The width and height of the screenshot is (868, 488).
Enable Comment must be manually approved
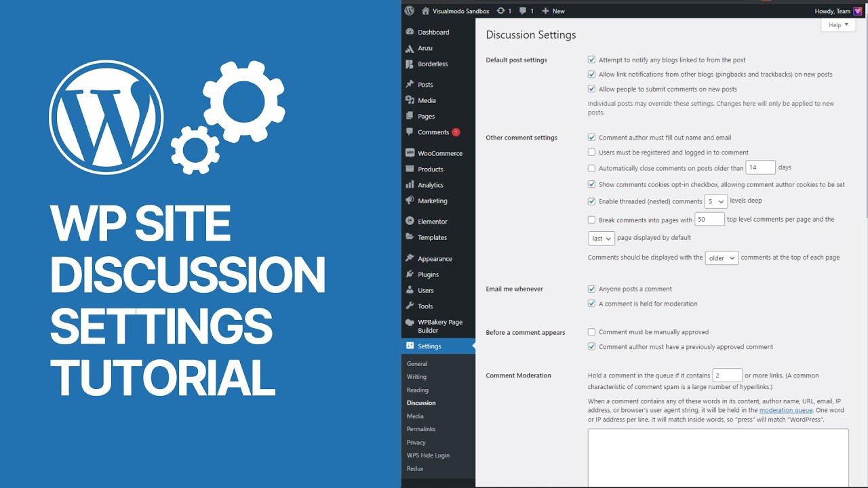[x=591, y=332]
